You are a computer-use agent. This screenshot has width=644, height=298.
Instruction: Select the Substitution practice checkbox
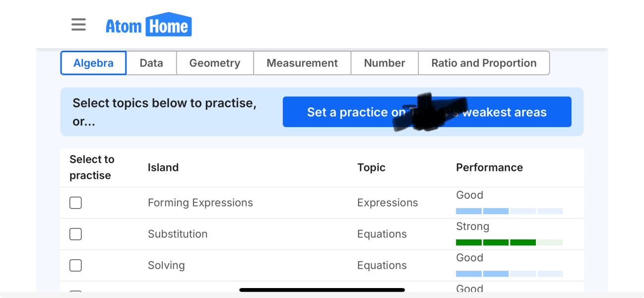click(x=75, y=234)
